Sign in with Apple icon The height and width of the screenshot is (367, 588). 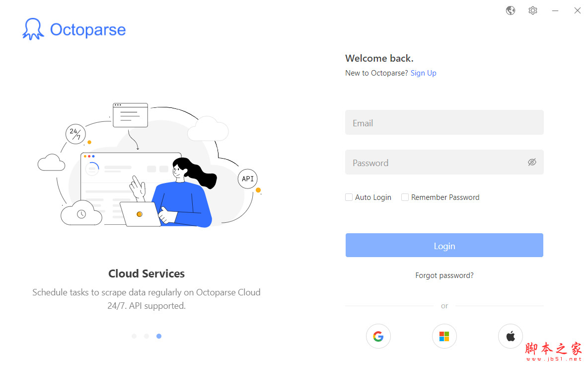tap(511, 337)
